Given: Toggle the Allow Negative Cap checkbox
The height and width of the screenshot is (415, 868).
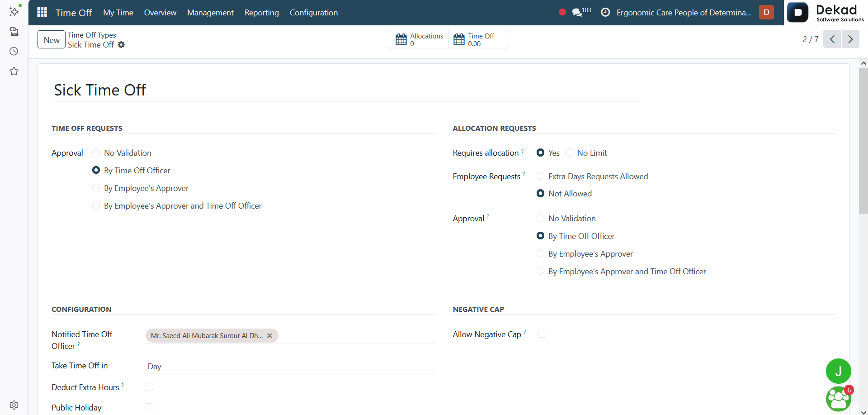Looking at the screenshot, I should pos(541,334).
